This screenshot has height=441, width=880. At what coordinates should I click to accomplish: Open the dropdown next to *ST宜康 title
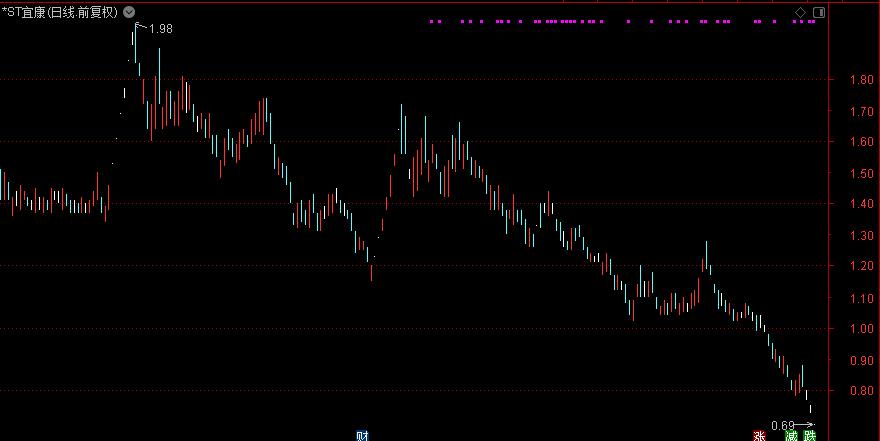pyautogui.click(x=129, y=12)
